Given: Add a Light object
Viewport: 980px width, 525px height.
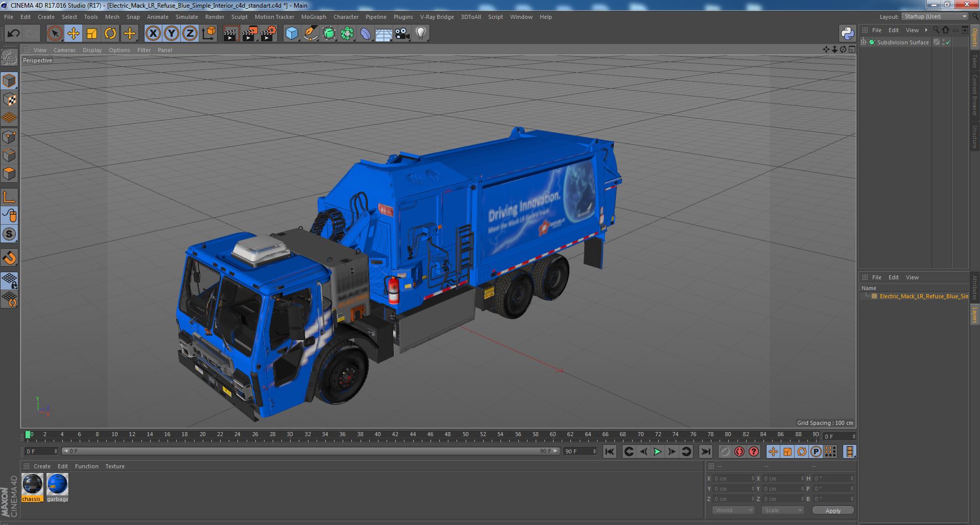Looking at the screenshot, I should [x=420, y=34].
